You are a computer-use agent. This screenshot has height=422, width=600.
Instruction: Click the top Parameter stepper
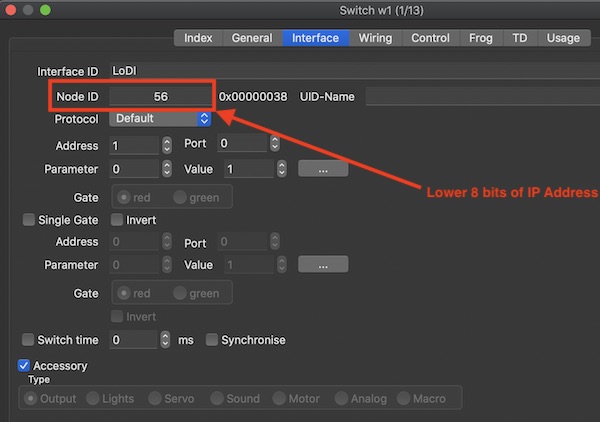(x=166, y=170)
